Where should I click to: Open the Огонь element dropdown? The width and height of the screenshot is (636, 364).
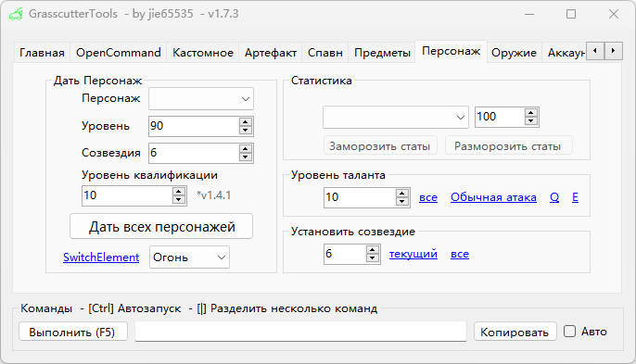point(189,257)
